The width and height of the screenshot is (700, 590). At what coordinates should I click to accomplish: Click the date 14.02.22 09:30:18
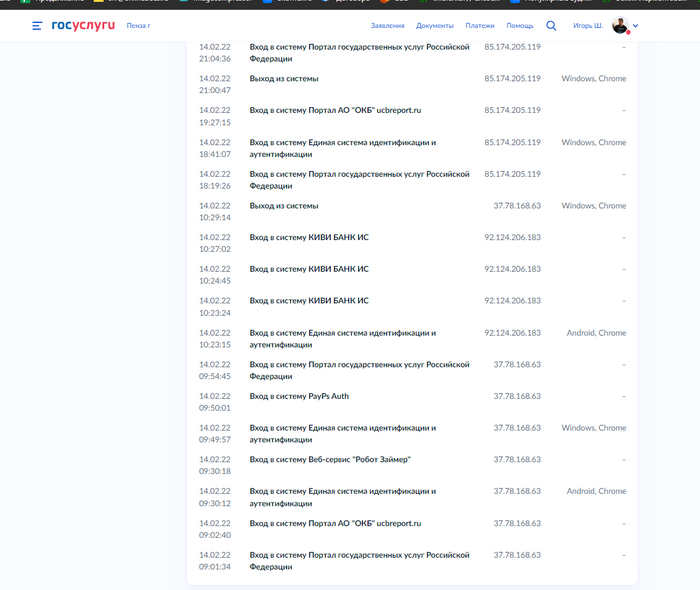point(215,465)
